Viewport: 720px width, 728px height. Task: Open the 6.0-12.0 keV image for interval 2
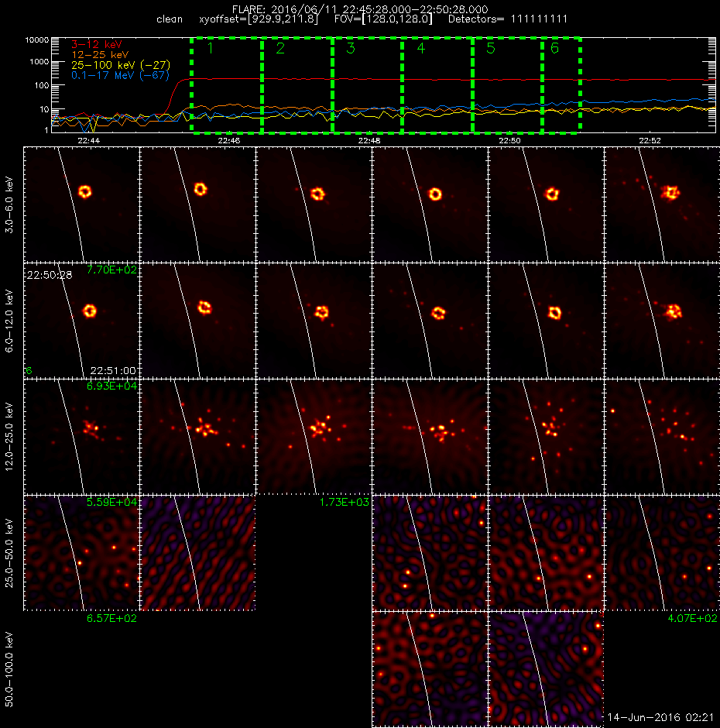point(197,321)
